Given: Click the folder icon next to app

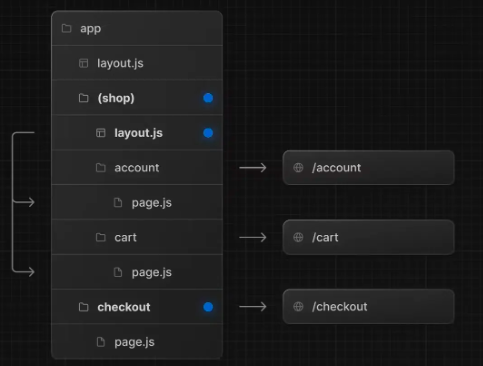Looking at the screenshot, I should [x=67, y=28].
